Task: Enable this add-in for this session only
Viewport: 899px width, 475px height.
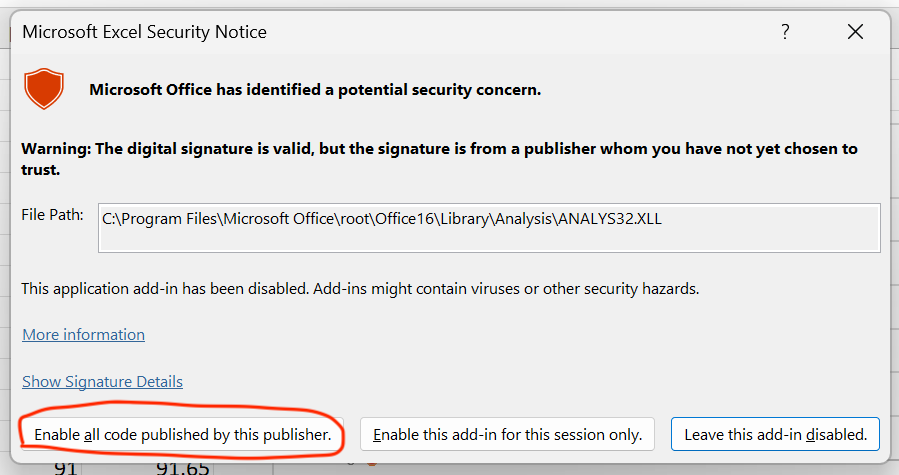Action: [x=507, y=435]
